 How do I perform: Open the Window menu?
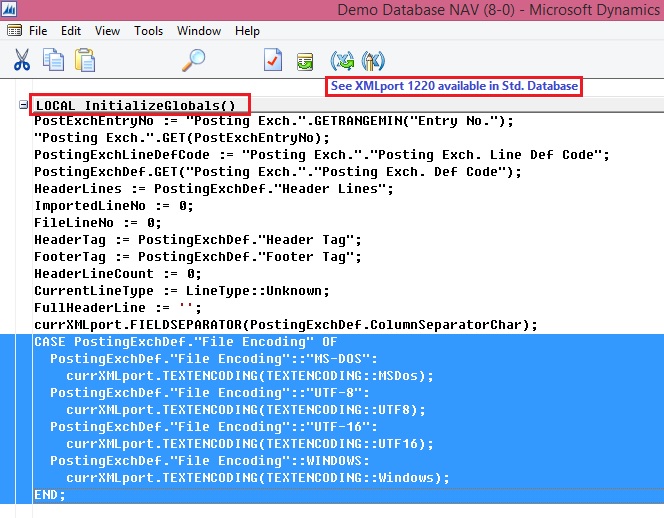click(199, 31)
